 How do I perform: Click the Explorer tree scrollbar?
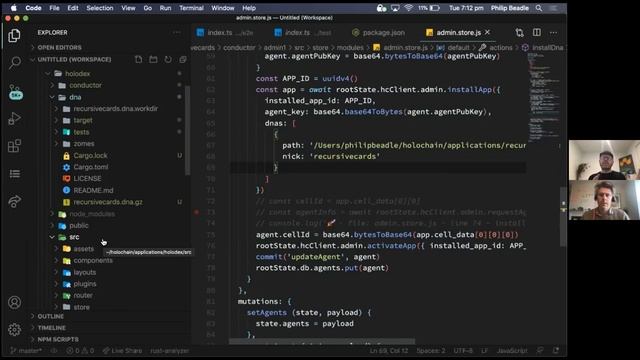pyautogui.click(x=187, y=130)
